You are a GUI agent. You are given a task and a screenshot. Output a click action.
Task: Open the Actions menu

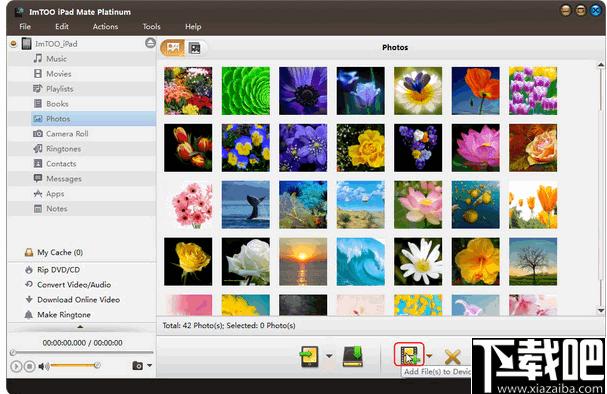105,27
